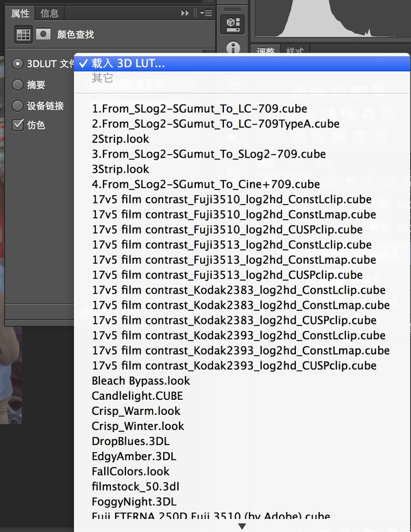Select Kodak2383_log2hd_ConstLclip.cube entry
This screenshot has height=532, width=411.
pyautogui.click(x=242, y=290)
